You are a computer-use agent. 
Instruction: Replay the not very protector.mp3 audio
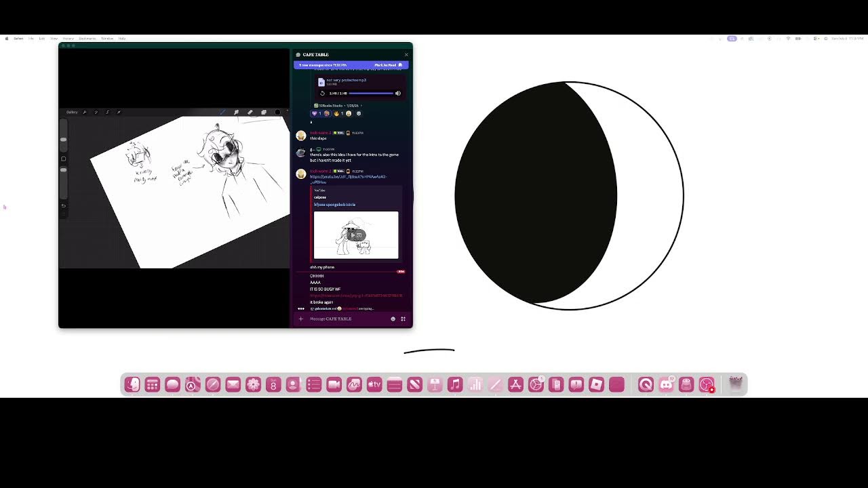pyautogui.click(x=322, y=94)
